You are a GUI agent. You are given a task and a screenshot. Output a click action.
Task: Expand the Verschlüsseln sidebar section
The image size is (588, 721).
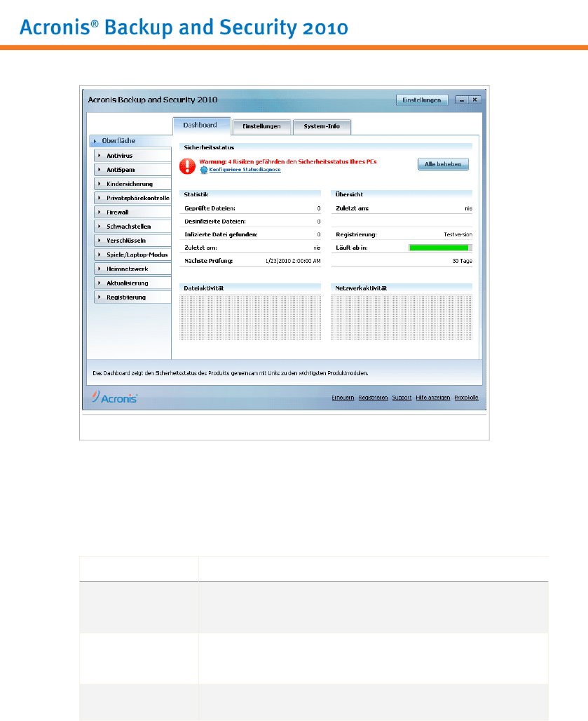[132, 241]
